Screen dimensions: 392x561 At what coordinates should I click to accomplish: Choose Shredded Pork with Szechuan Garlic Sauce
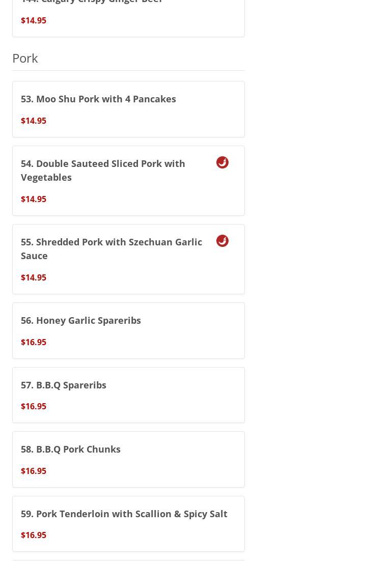(x=111, y=248)
